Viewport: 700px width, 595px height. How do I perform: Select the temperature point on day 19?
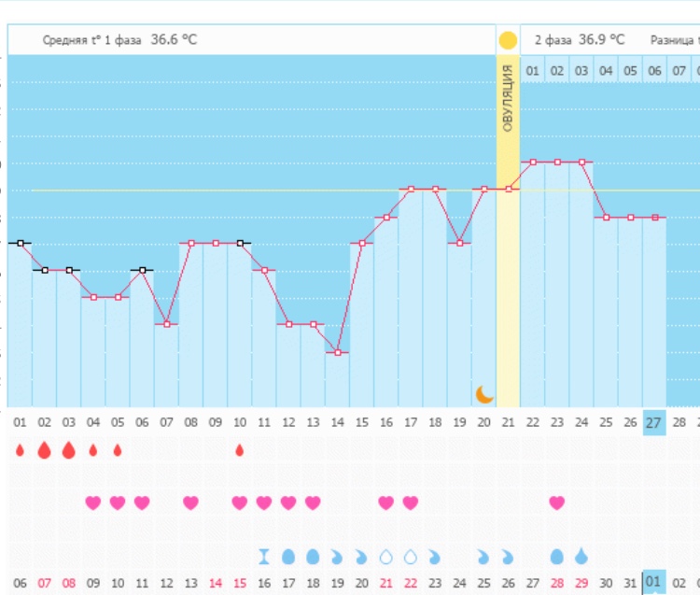pos(460,244)
